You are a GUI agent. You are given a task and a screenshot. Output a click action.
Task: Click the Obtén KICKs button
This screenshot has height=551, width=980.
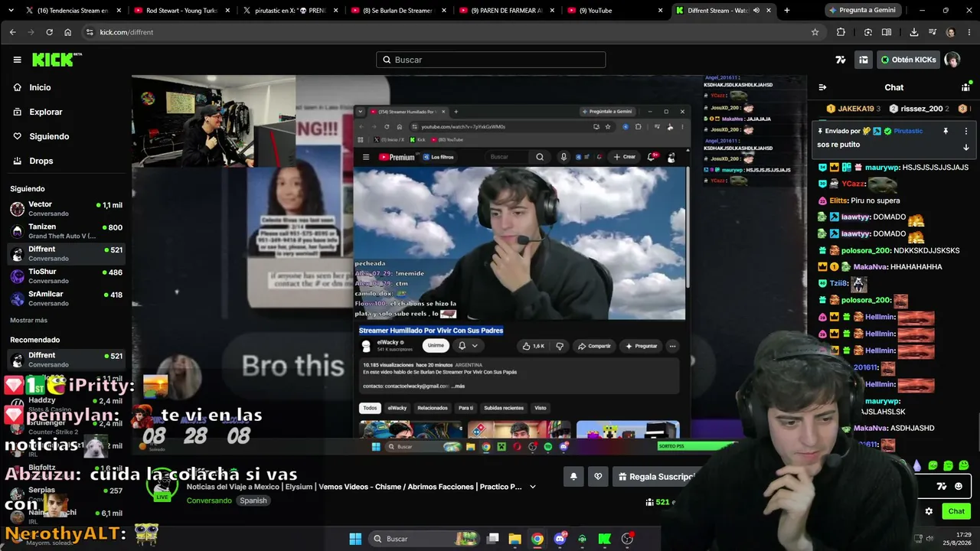(909, 60)
